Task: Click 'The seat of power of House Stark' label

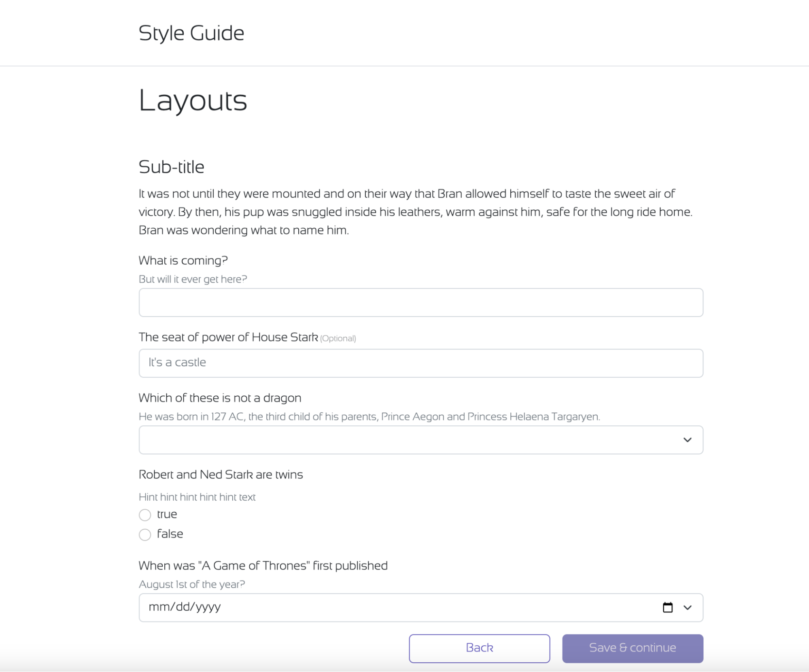Action: click(x=228, y=337)
